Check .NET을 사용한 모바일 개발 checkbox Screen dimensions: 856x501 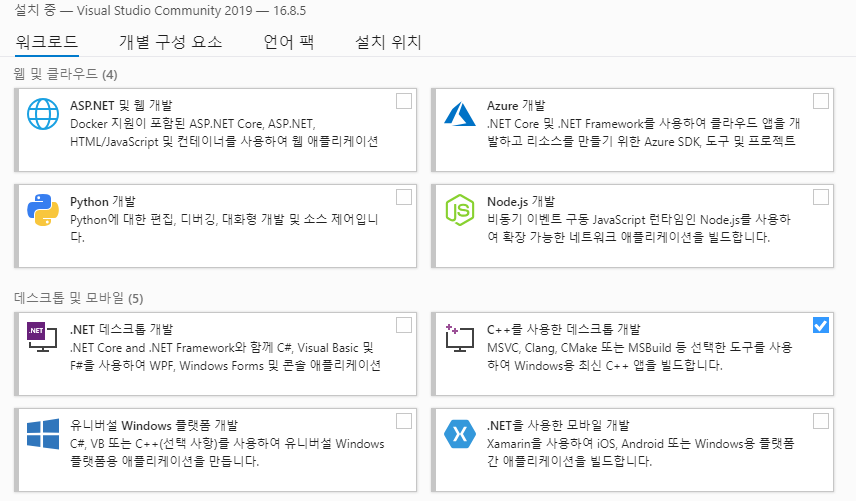821,421
